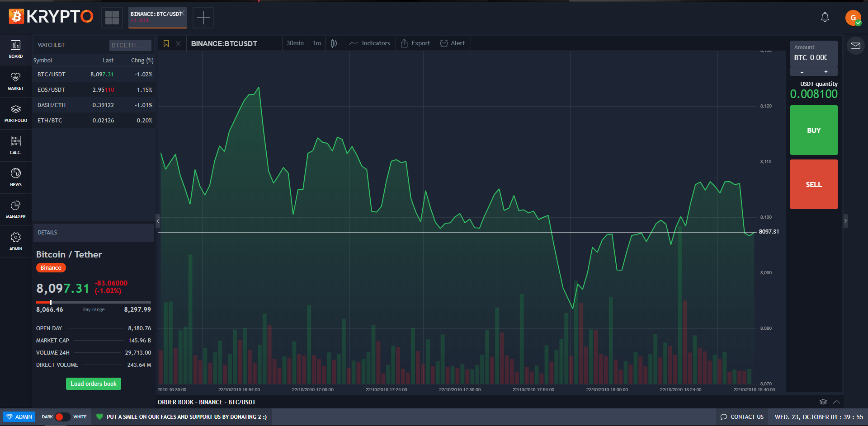The height and width of the screenshot is (426, 868).
Task: Click the watchlist BTCETH search field
Action: (130, 45)
